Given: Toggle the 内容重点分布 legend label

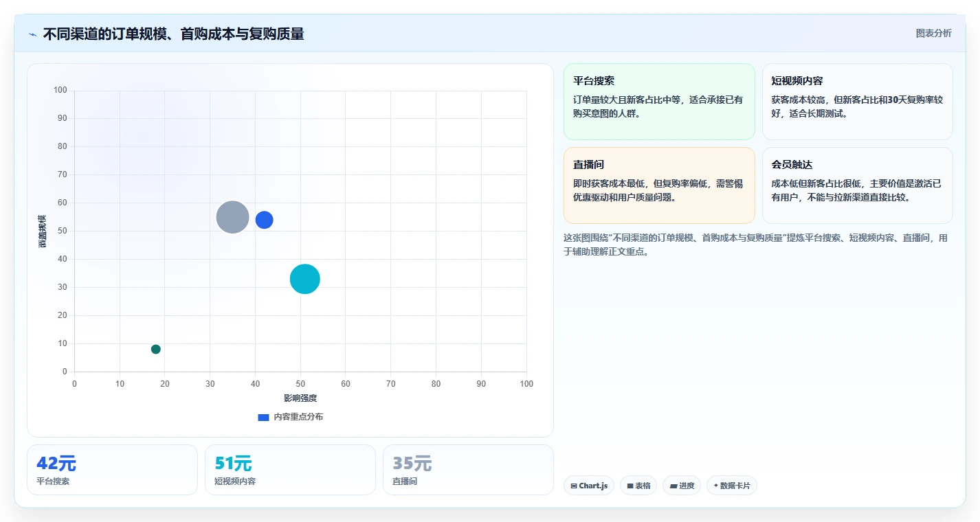Looking at the screenshot, I should point(298,418).
